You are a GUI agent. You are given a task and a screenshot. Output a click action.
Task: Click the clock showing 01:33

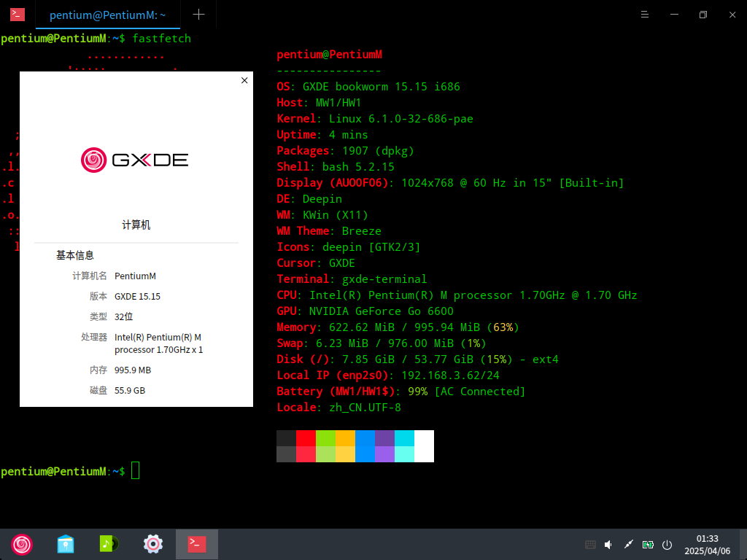pyautogui.click(x=708, y=539)
